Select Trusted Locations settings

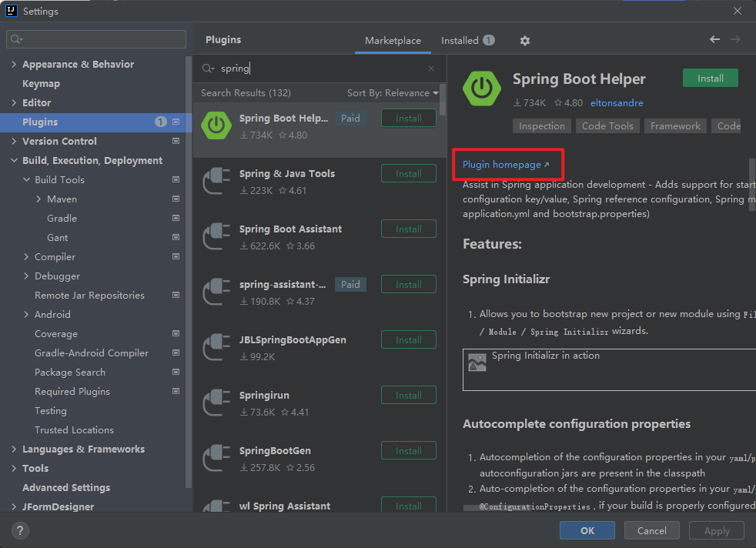pyautogui.click(x=74, y=430)
